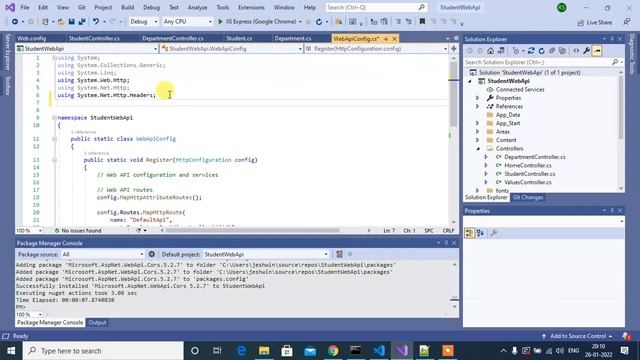This screenshot has height=360, width=640.
Task: Expand the Properties node in Solution Explorer
Action: coord(477,98)
